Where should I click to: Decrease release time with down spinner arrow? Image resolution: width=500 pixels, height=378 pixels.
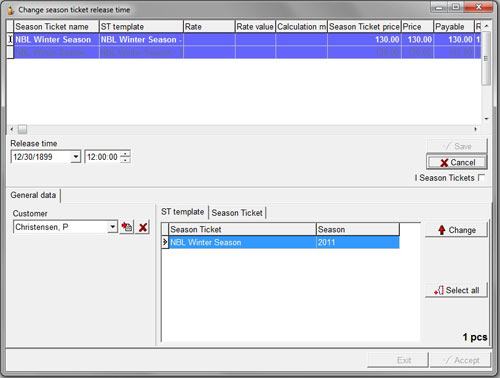pyautogui.click(x=126, y=160)
